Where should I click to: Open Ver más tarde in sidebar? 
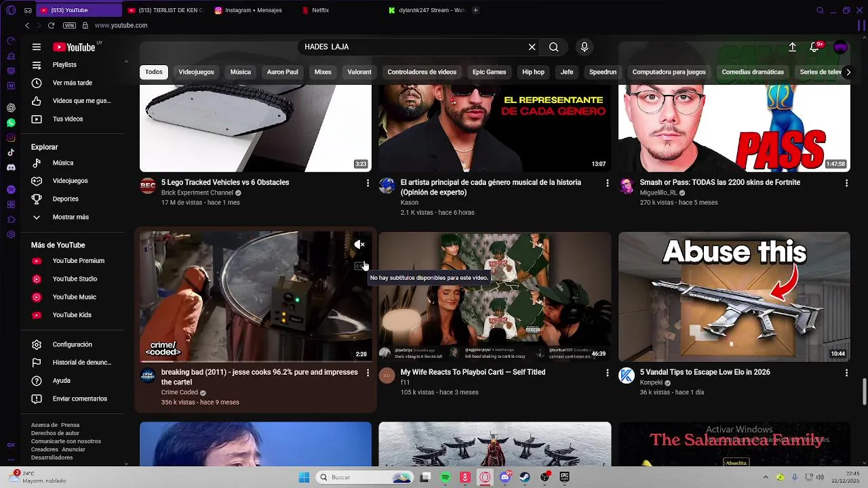(x=71, y=83)
